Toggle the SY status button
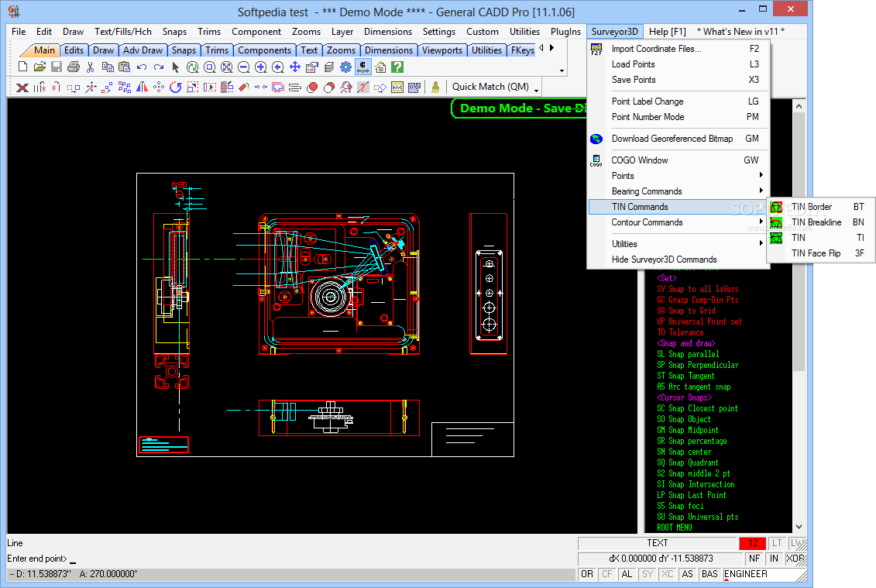Image resolution: width=876 pixels, height=588 pixels. (647, 574)
